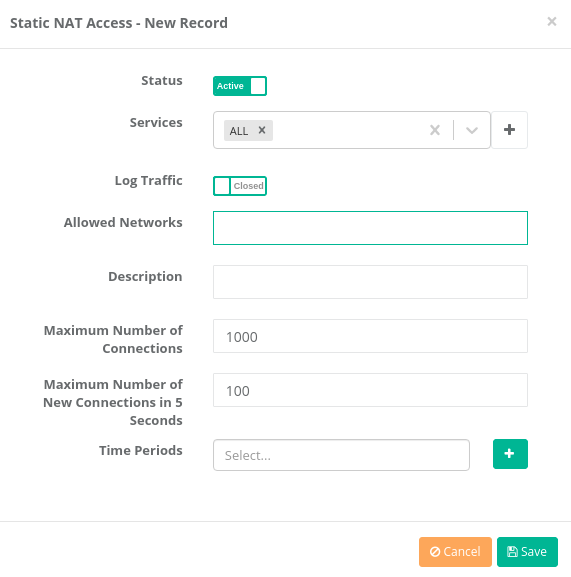Click the Active label on Status toggle
The width and height of the screenshot is (571, 577).
pos(230,86)
